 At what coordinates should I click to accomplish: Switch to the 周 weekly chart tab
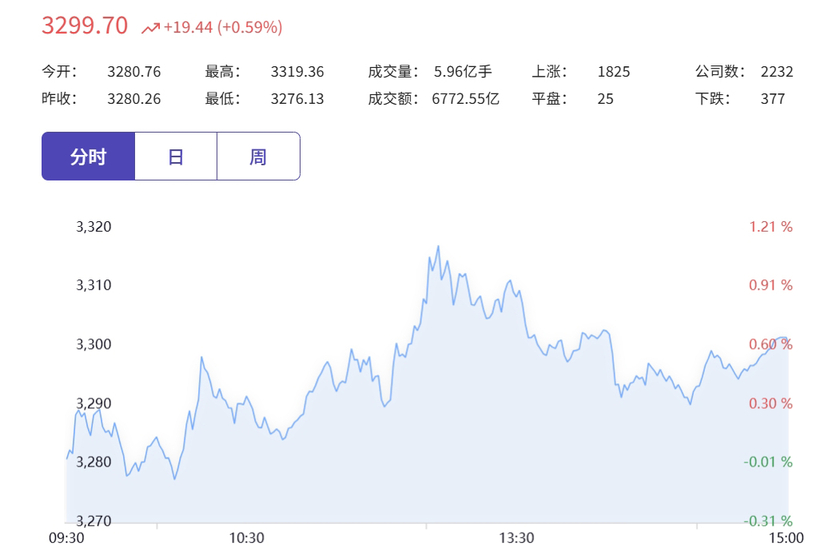[x=258, y=156]
